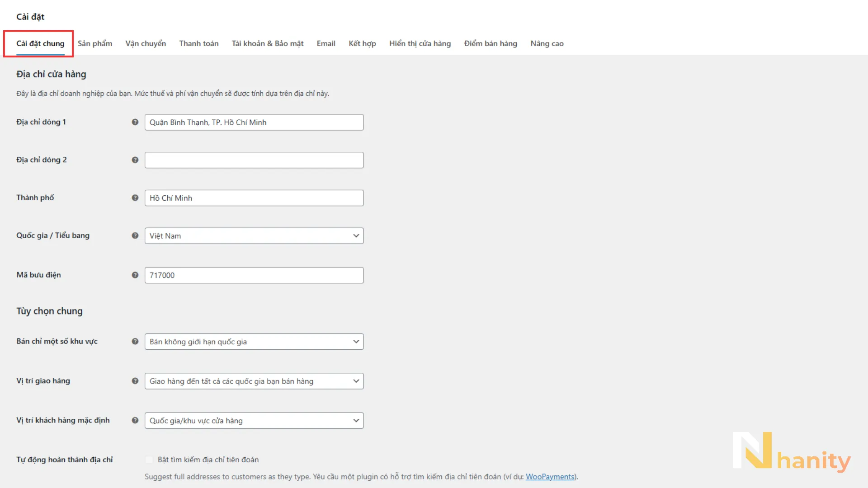The image size is (868, 488).
Task: Click the empty Địa chỉ dòng 2 field
Action: (x=254, y=160)
